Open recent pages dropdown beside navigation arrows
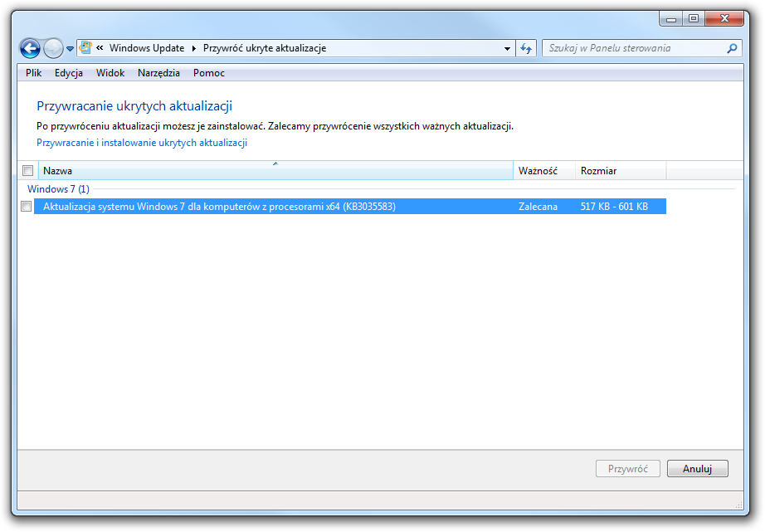The image size is (765, 532). tap(70, 49)
